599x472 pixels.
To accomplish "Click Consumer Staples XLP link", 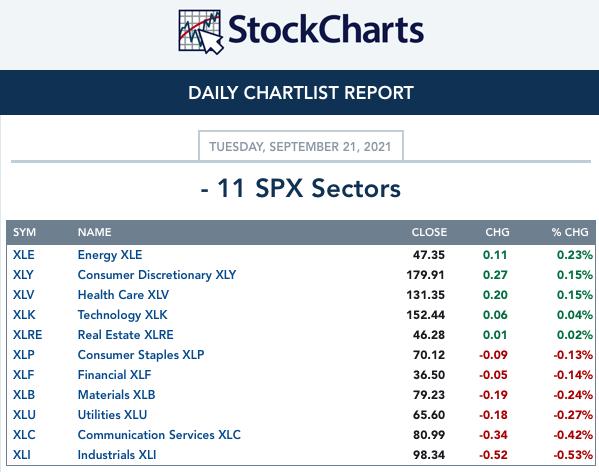I will (x=141, y=355).
